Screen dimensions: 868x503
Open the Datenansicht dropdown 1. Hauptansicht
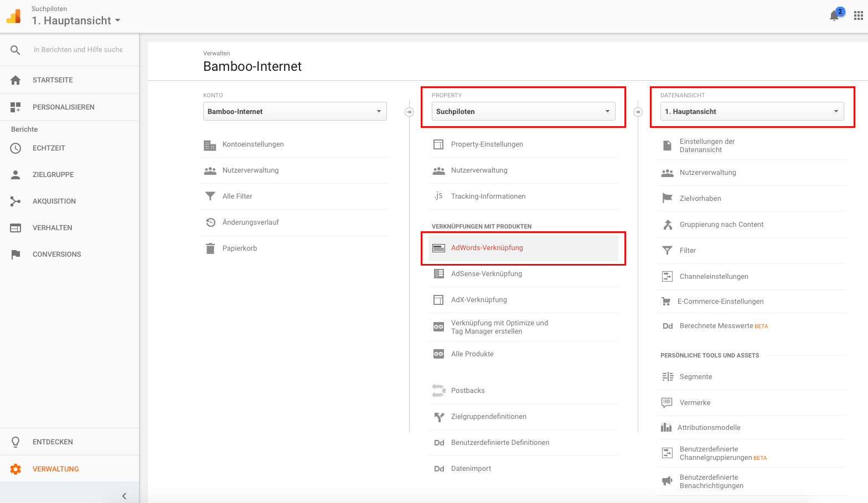[x=752, y=111]
